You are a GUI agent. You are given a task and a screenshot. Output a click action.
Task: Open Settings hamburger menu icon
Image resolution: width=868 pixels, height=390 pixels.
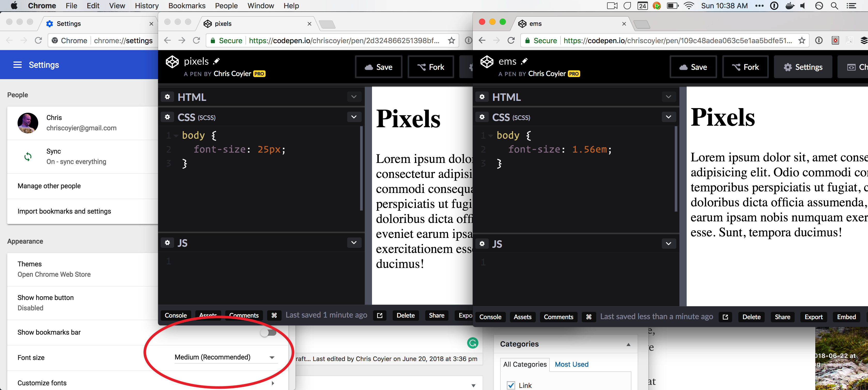point(17,65)
